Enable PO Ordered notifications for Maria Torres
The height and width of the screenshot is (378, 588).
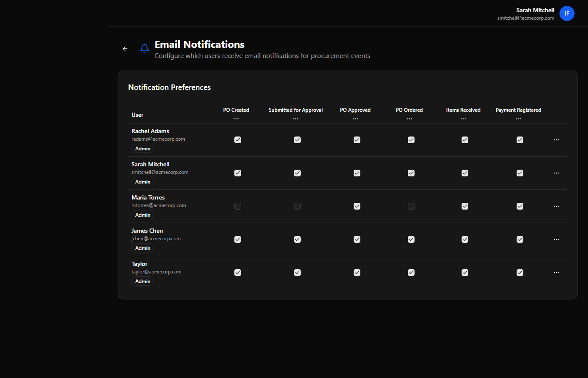[x=411, y=206]
